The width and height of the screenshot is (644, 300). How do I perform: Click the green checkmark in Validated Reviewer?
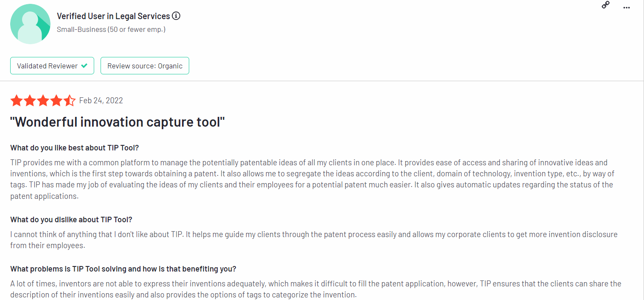(84, 66)
